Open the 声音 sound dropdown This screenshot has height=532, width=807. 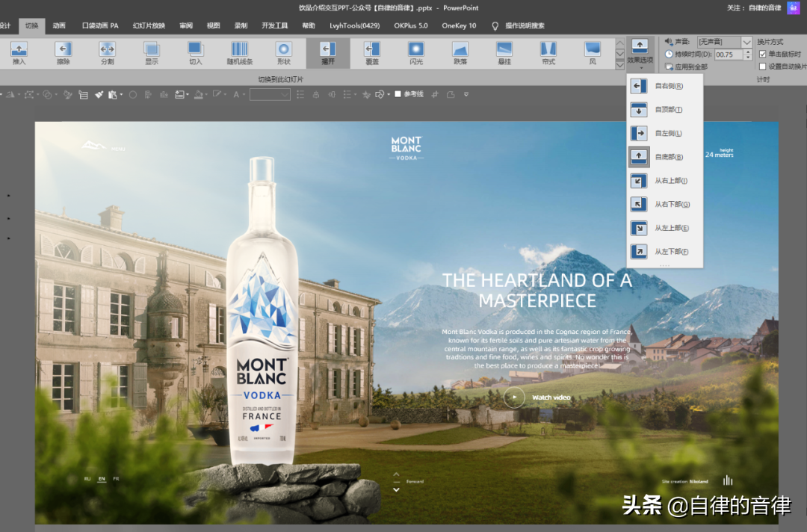pos(746,42)
